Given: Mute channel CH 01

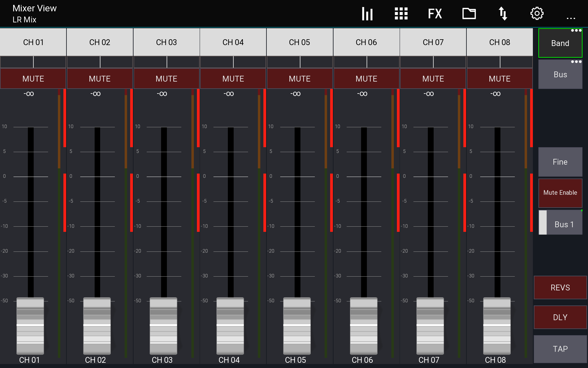Looking at the screenshot, I should click(33, 79).
